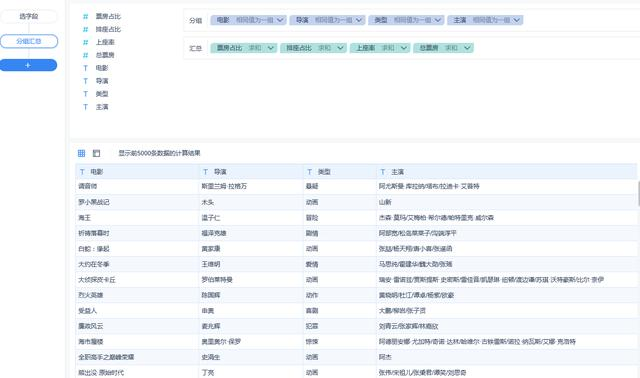Select the 分组汇总 step
This screenshot has height=378, width=640.
click(x=29, y=41)
